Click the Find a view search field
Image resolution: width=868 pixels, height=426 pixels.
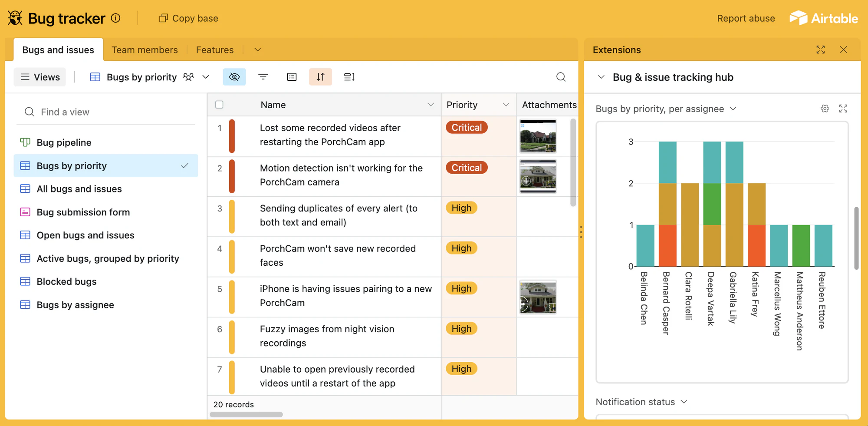click(106, 112)
